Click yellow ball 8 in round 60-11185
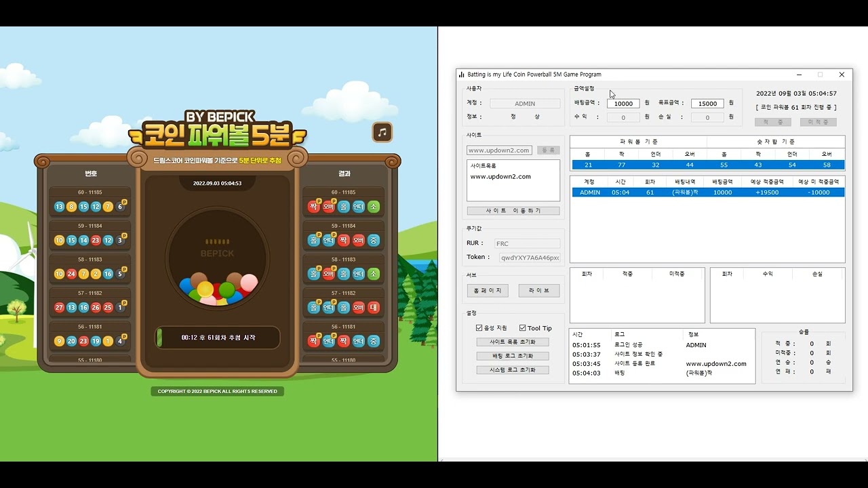The image size is (868, 488). point(72,207)
